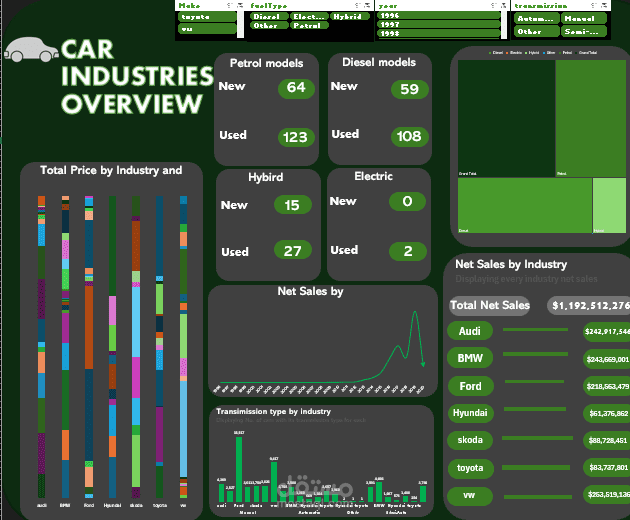Enable multi-select on the Make slicer
The height and width of the screenshot is (520, 630).
[230, 5]
